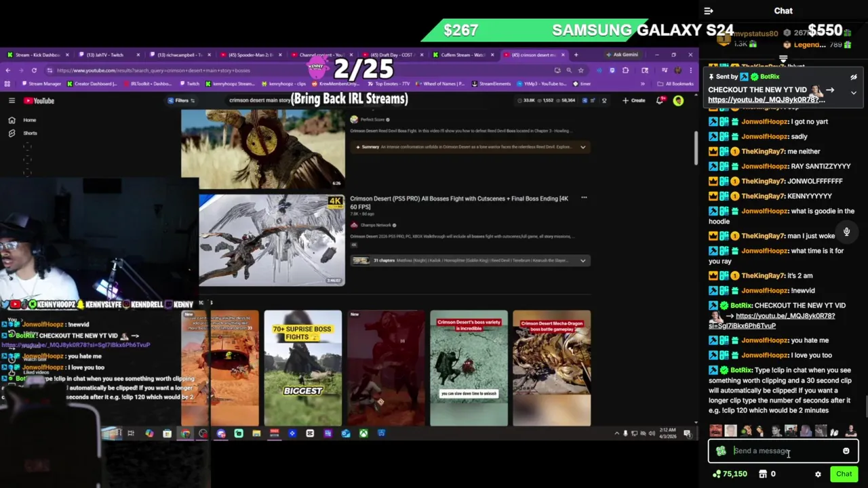Show more bookmarks via overflow chevron
Screen dimensions: 868x488
pos(642,84)
